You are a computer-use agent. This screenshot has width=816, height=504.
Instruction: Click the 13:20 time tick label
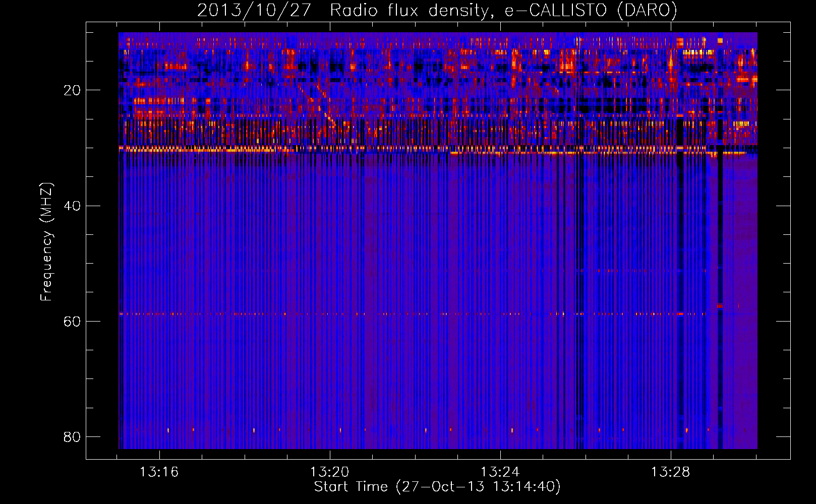click(x=329, y=472)
